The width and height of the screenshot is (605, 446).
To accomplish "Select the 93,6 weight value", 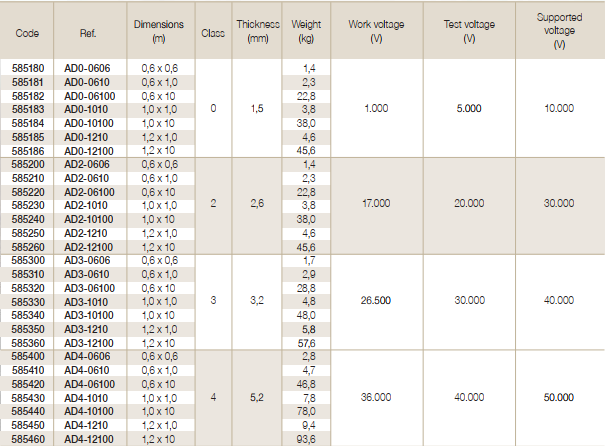I will pyautogui.click(x=306, y=438).
